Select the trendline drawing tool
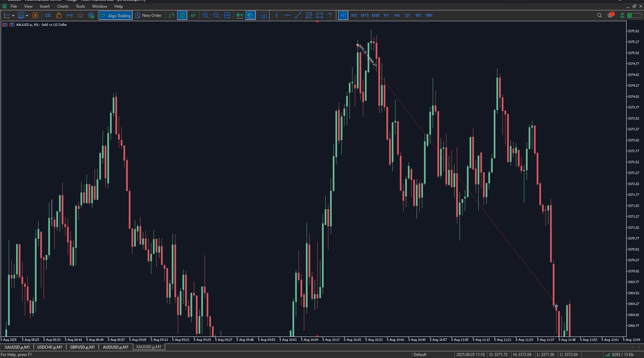 [298, 15]
